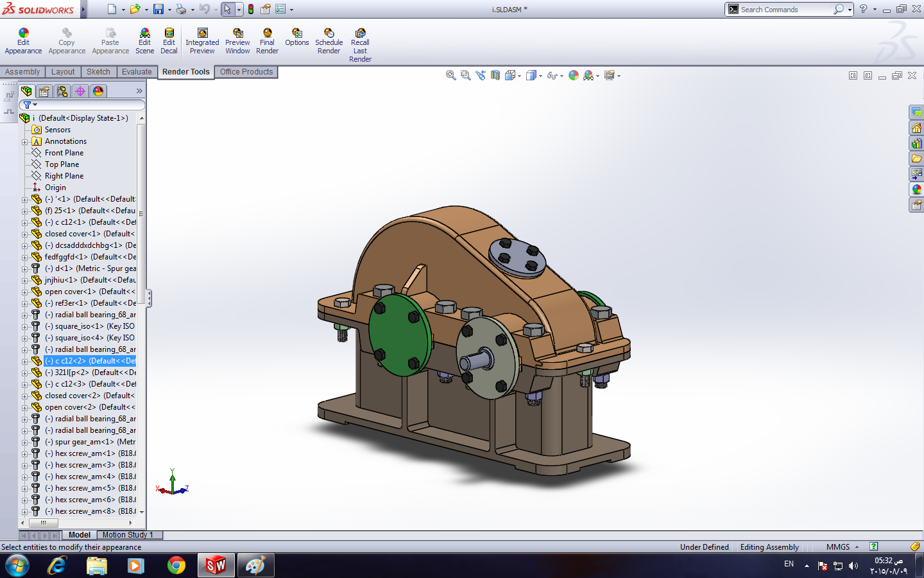Select Right Plane in the tree
Screen dimensions: 924x578
tap(64, 176)
